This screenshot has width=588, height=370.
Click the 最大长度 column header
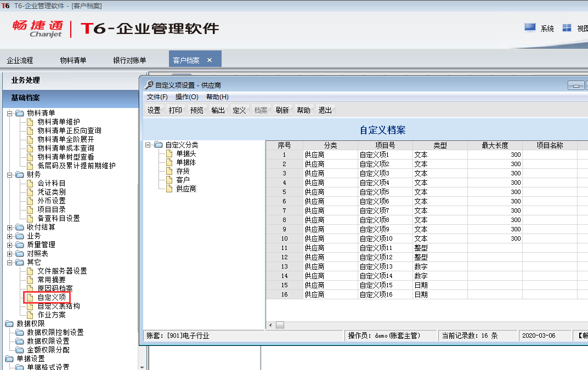tap(495, 145)
